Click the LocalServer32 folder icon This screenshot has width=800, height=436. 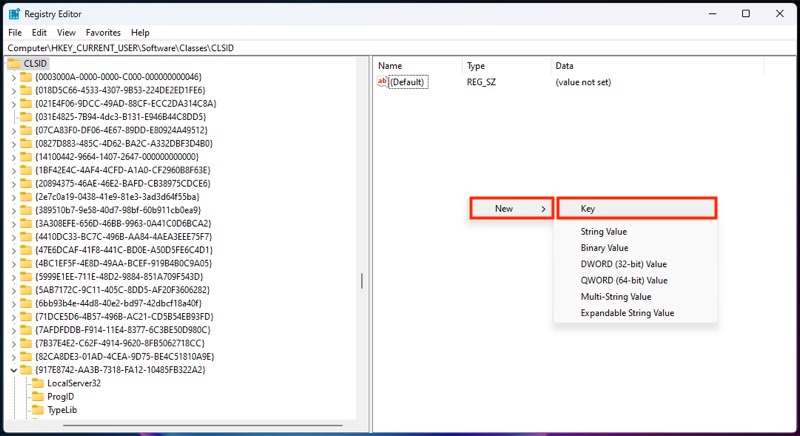tap(38, 383)
